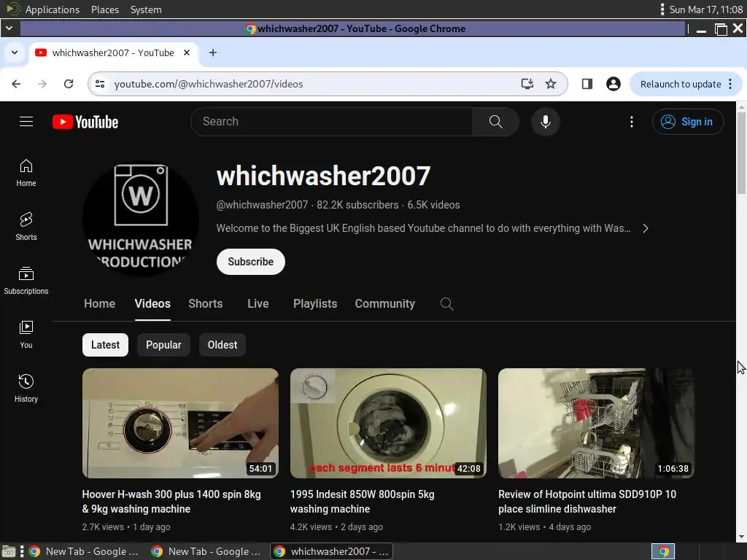Switch to second New Tab taskbar window

click(x=206, y=551)
